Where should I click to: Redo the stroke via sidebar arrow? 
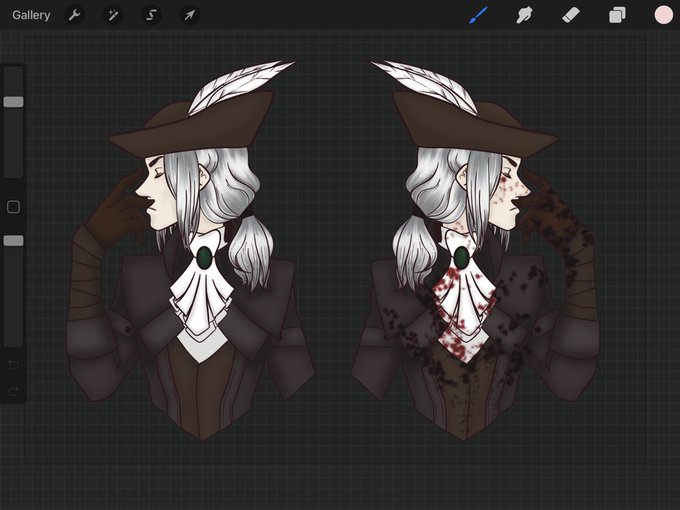pyautogui.click(x=13, y=392)
